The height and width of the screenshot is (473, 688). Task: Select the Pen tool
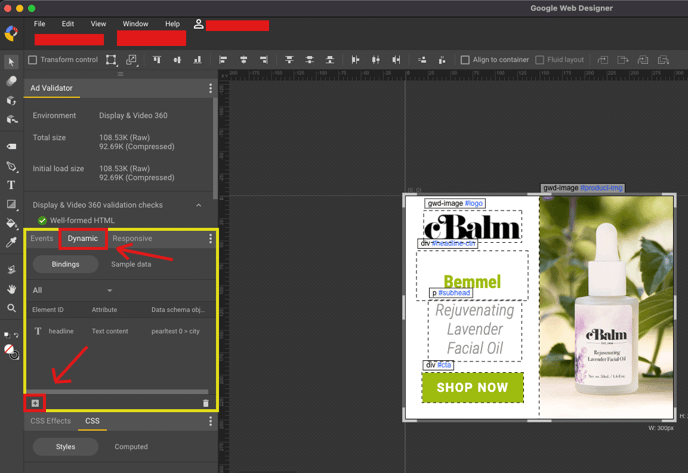tap(11, 166)
